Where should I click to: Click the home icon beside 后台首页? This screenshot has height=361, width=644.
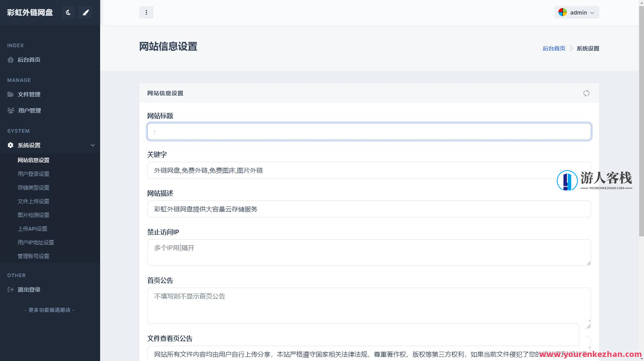(x=10, y=60)
